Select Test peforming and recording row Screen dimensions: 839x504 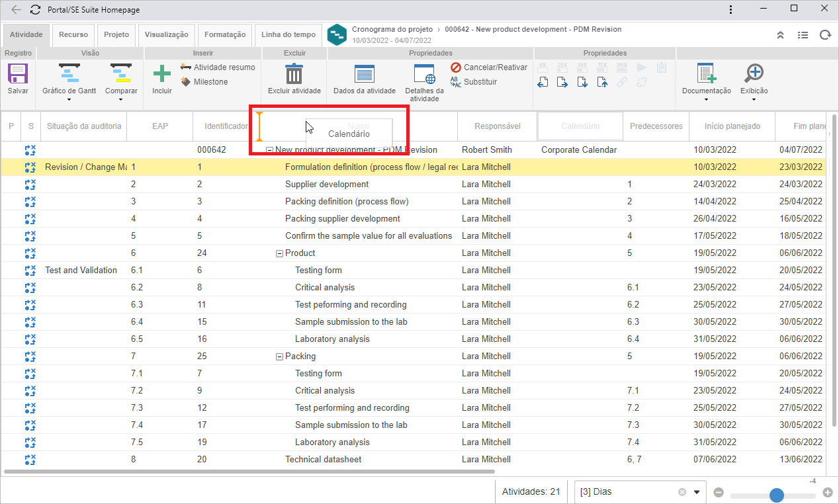click(x=414, y=305)
